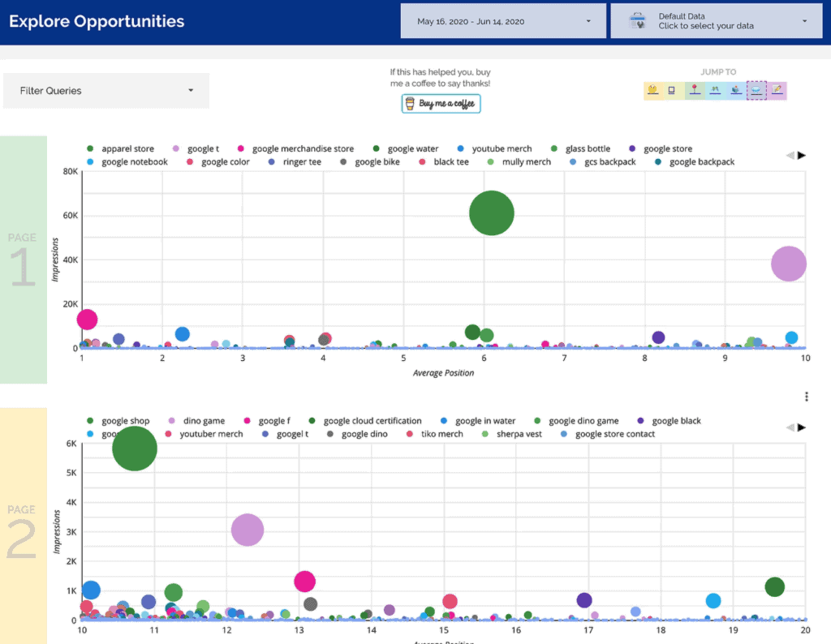
Task: Jump to section with red map pin icon
Action: (x=695, y=91)
